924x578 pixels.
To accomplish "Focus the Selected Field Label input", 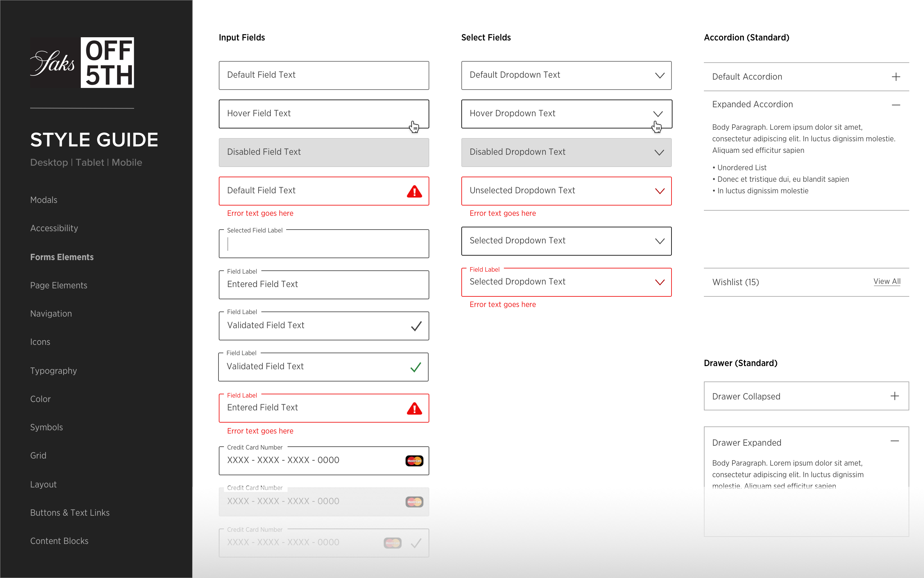I will [x=324, y=244].
